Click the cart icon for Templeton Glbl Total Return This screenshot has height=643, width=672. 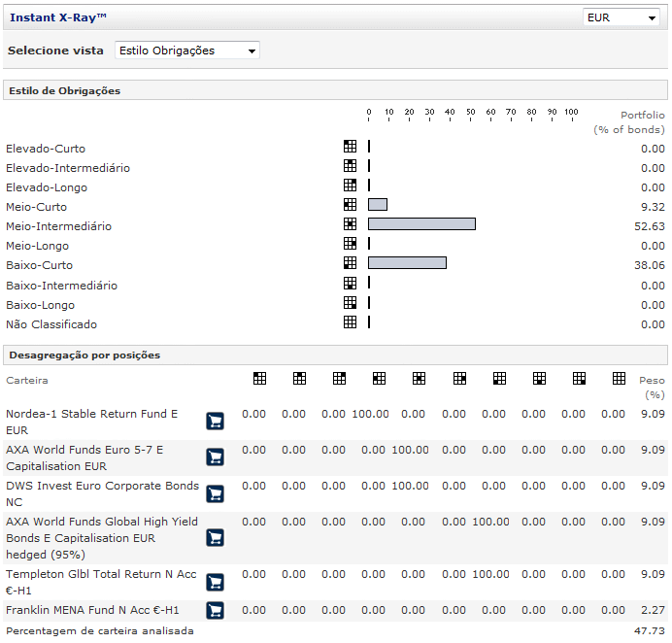[216, 582]
